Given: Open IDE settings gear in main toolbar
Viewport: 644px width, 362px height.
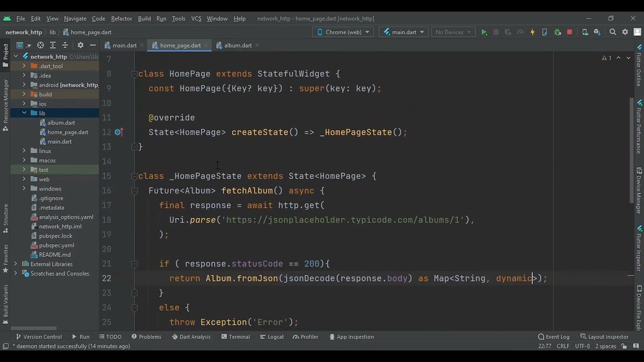Looking at the screenshot, I should pos(625,32).
